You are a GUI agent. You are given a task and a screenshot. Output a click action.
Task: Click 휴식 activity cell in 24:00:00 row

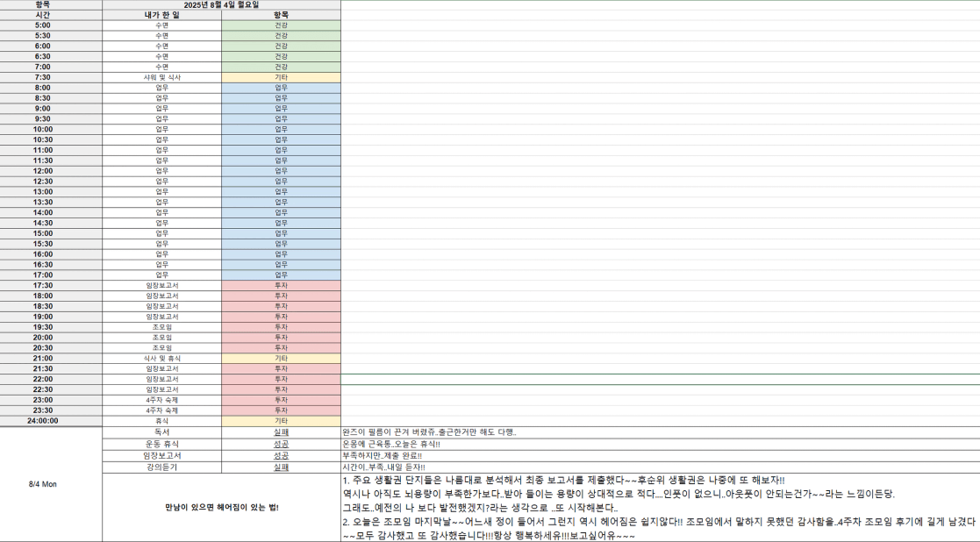point(162,421)
